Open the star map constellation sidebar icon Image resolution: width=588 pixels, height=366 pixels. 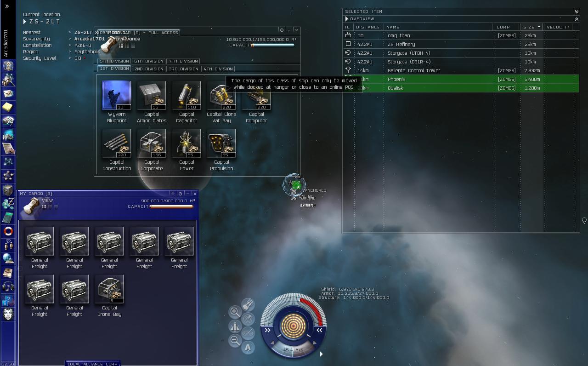click(8, 162)
